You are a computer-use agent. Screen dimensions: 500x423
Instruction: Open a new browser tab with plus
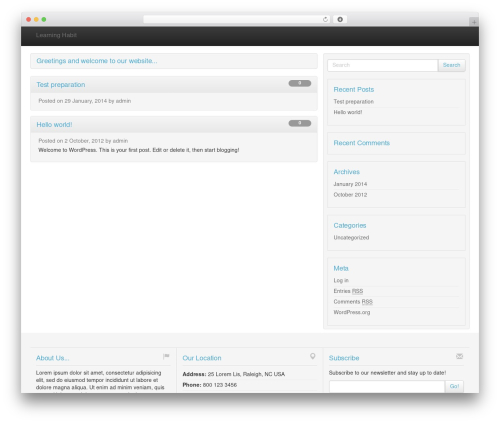pos(474,22)
